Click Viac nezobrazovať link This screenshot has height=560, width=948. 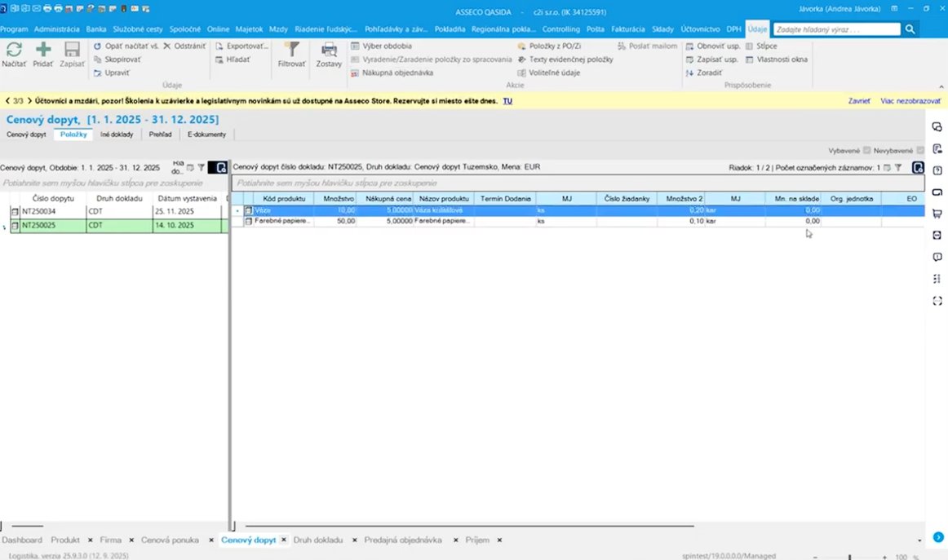pyautogui.click(x=910, y=101)
